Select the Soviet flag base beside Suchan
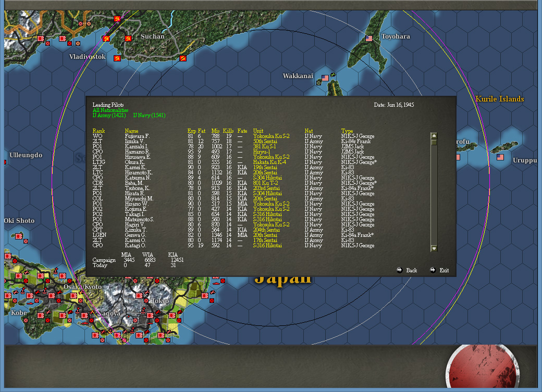 (128, 39)
